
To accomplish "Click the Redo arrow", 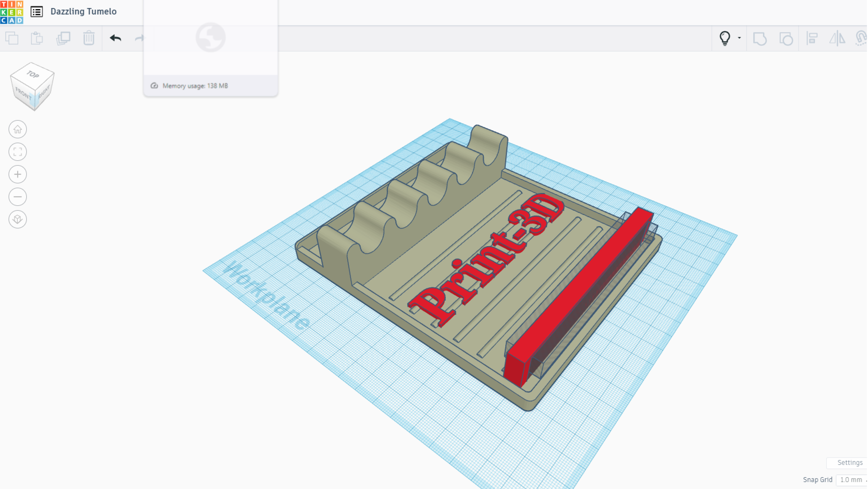I will point(139,38).
